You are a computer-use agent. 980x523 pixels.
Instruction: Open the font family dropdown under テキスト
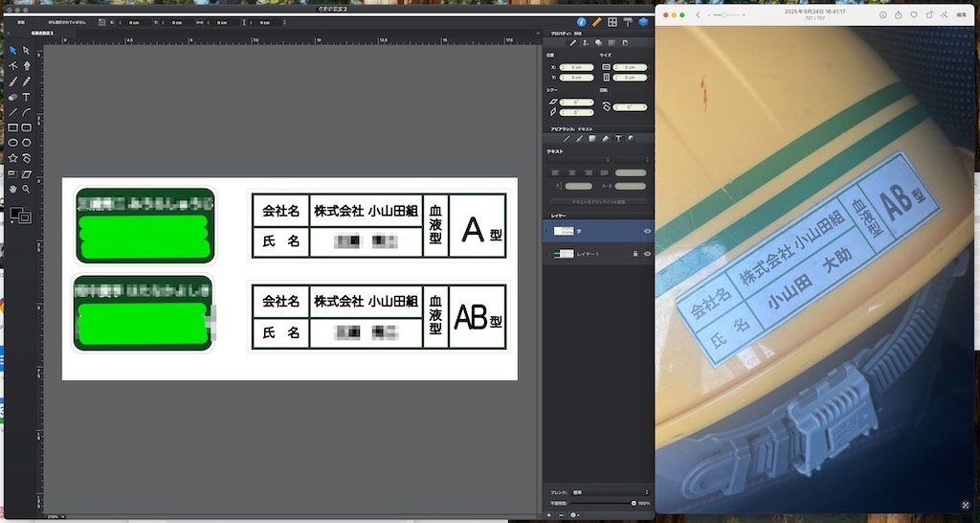coord(579,160)
